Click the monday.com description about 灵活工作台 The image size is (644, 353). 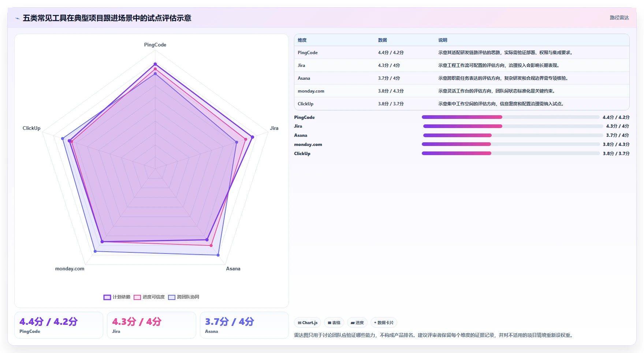coord(496,91)
